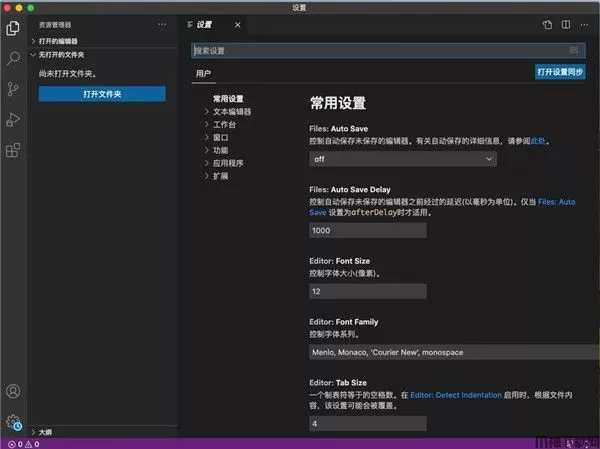Open the Run and Debug view

(x=13, y=120)
